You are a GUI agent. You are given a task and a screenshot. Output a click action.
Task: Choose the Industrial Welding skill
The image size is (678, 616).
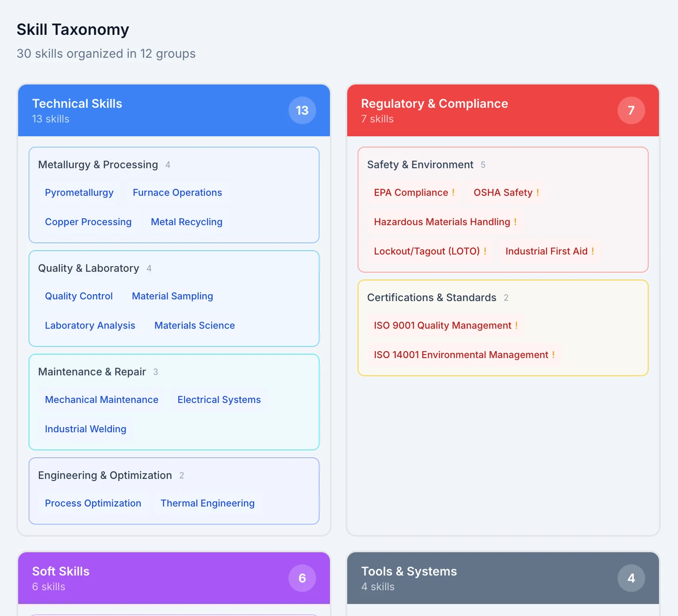pyautogui.click(x=86, y=429)
